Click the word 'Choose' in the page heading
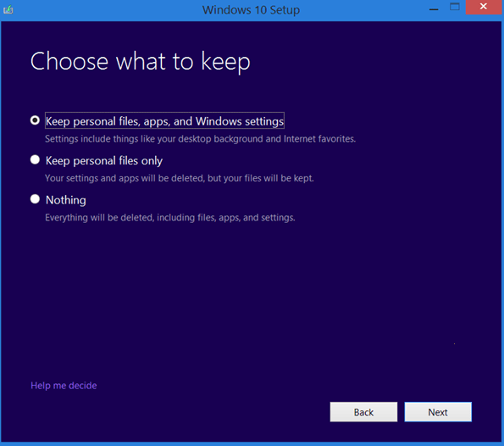504x446 pixels. 69,61
